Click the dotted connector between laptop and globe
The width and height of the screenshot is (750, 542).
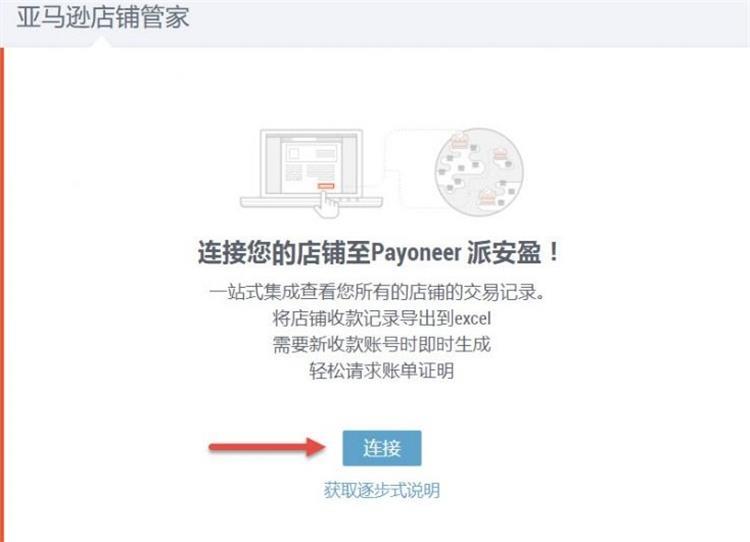coord(408,169)
